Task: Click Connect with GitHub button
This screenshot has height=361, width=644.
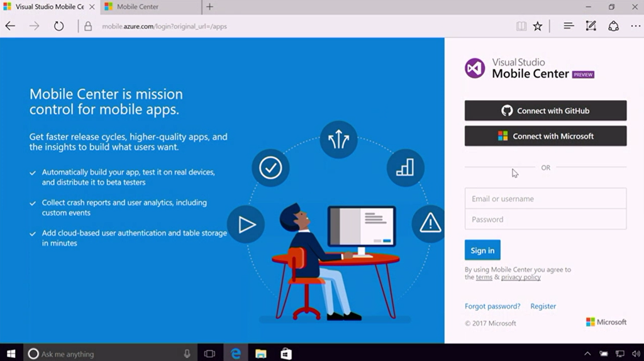Action: tap(545, 111)
